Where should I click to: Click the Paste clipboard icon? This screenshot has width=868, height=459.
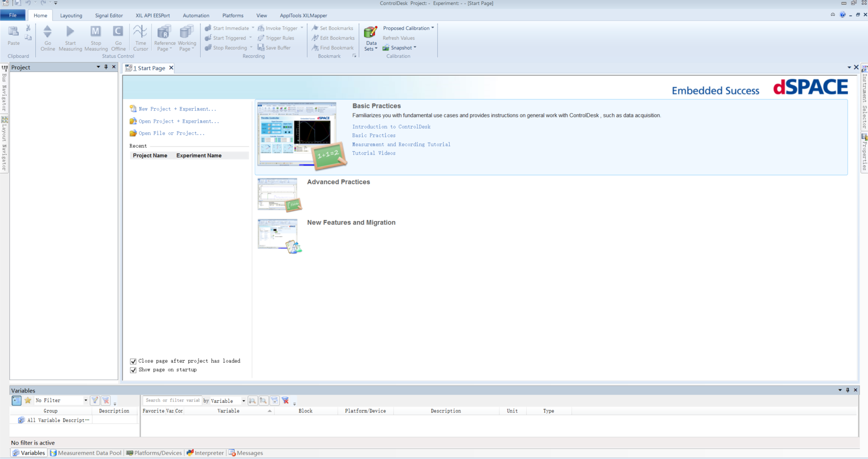tap(14, 32)
